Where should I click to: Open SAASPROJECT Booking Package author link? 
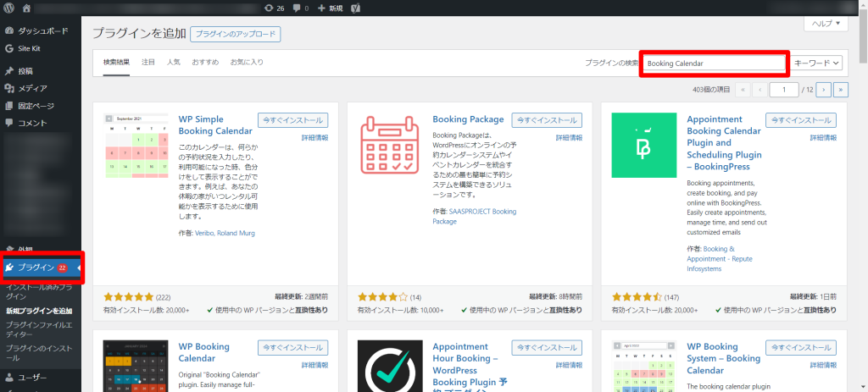click(x=475, y=216)
